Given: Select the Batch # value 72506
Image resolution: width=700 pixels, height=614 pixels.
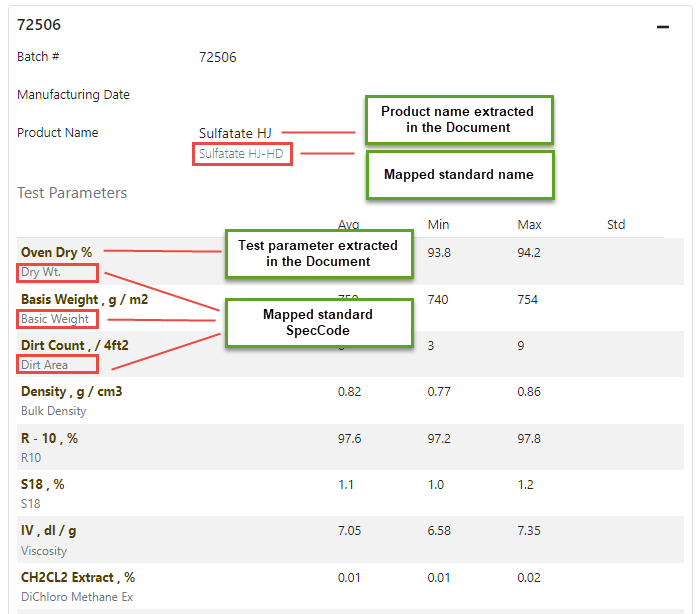Looking at the screenshot, I should pos(217,57).
